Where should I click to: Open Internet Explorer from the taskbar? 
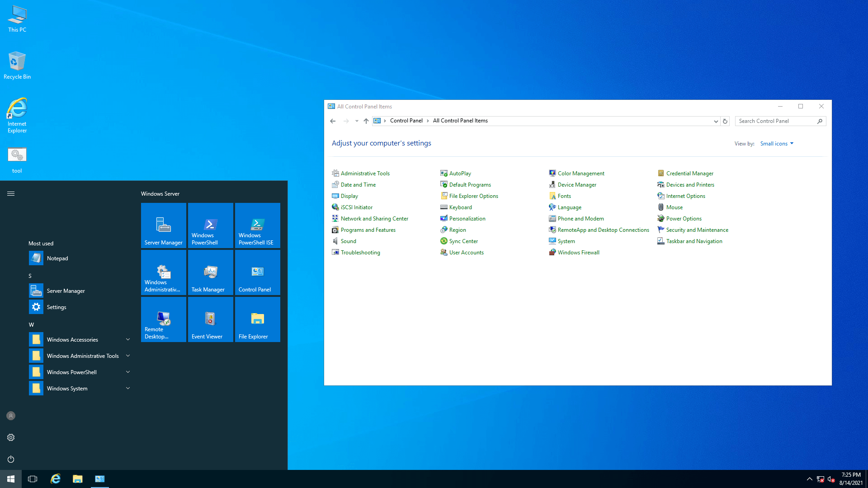coord(56,479)
